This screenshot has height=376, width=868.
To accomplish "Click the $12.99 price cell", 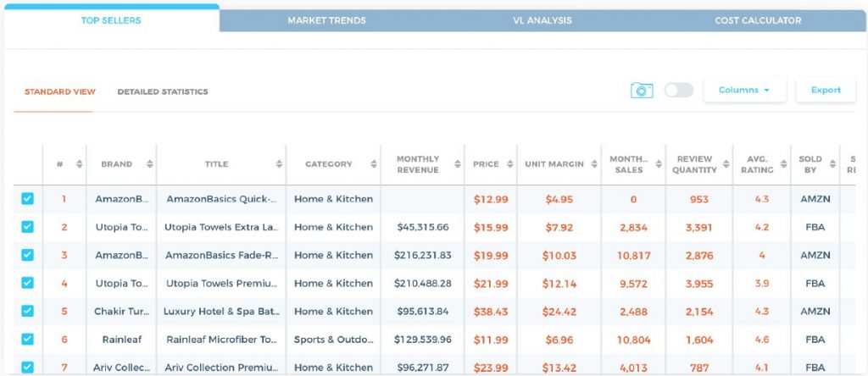I will pyautogui.click(x=491, y=199).
